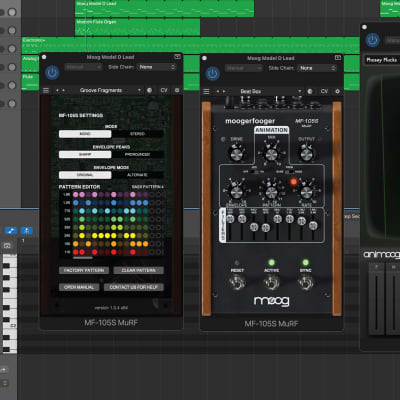Toggle CV button in Groove Fragments plugin
Screen dimensions: 400x400
[x=164, y=90]
